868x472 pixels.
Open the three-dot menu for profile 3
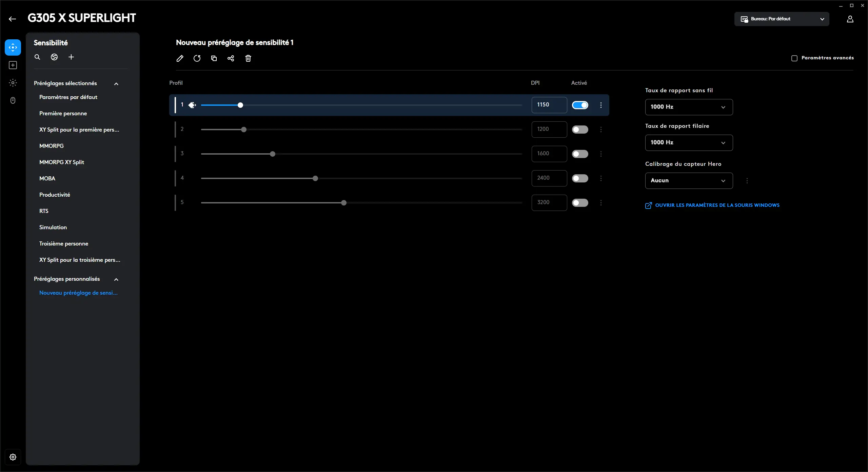[601, 154]
